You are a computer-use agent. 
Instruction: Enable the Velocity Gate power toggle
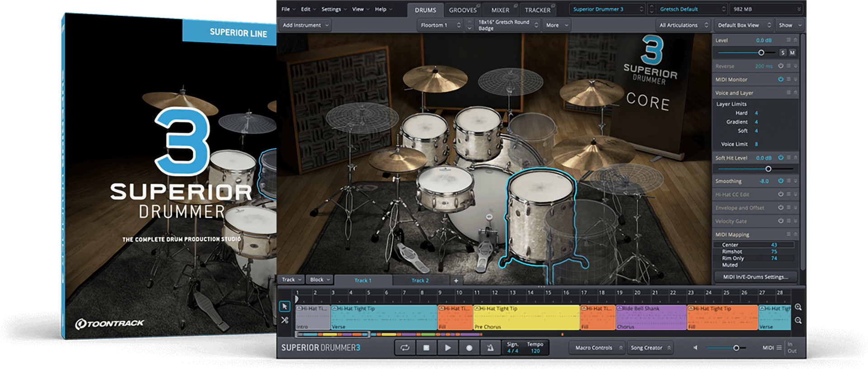click(x=781, y=221)
